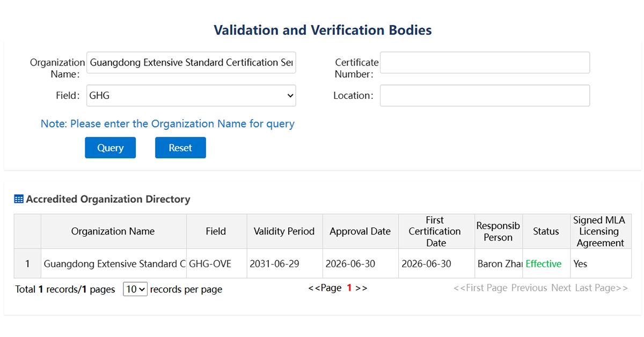Click the 2031-06-29 validity period cell
This screenshot has width=644, height=337.
(x=284, y=263)
